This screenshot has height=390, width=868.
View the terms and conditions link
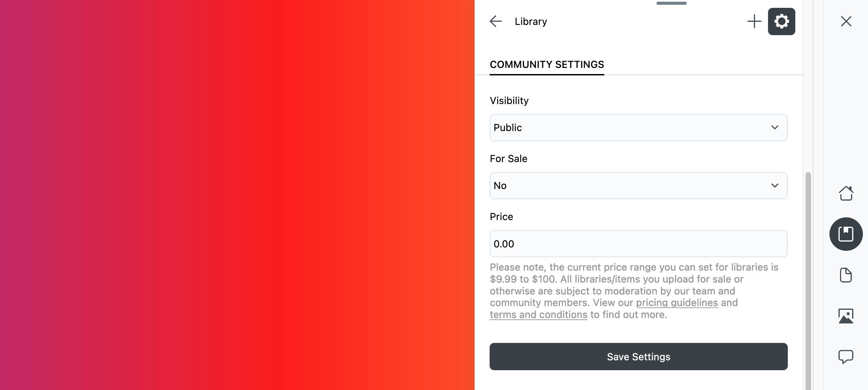tap(538, 314)
